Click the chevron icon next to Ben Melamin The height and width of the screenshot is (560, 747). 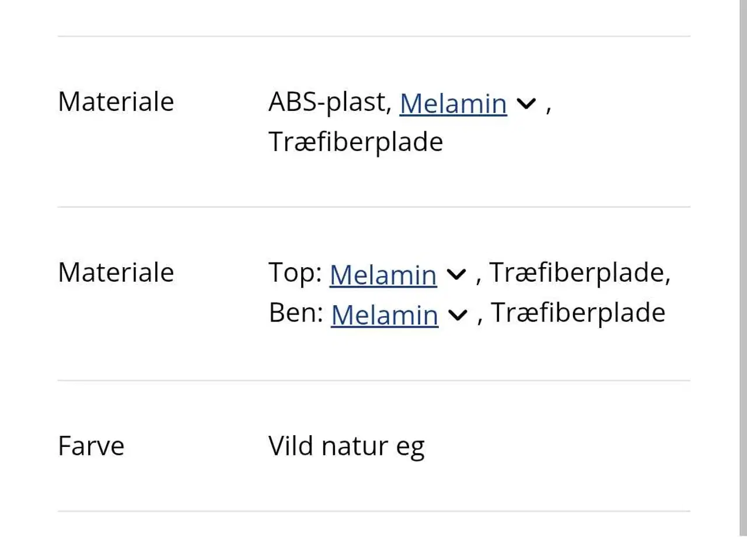459,315
